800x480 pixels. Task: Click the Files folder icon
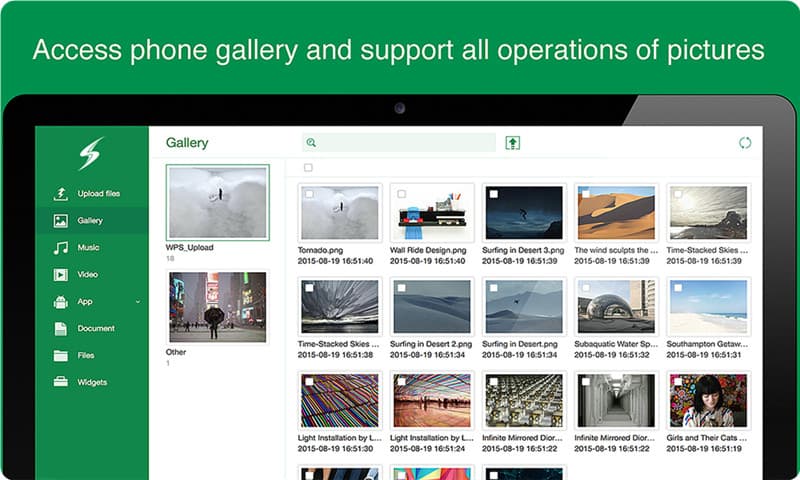coord(61,356)
